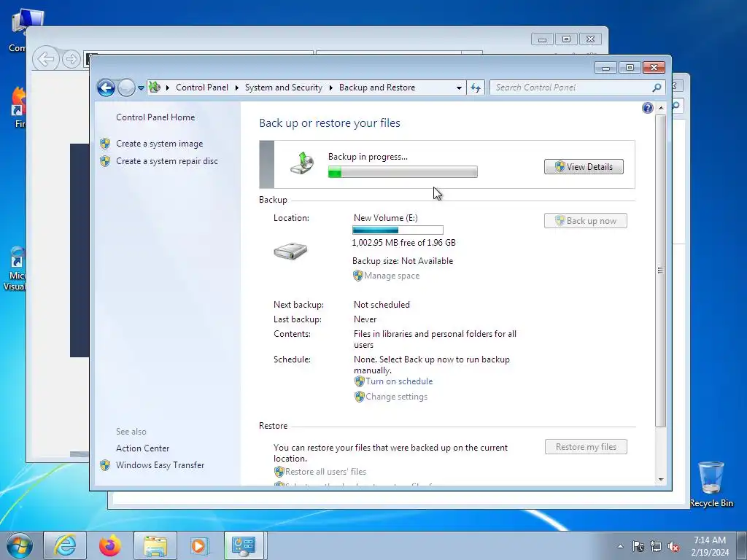
Task: Open Action Center under See also
Action: coord(142,448)
